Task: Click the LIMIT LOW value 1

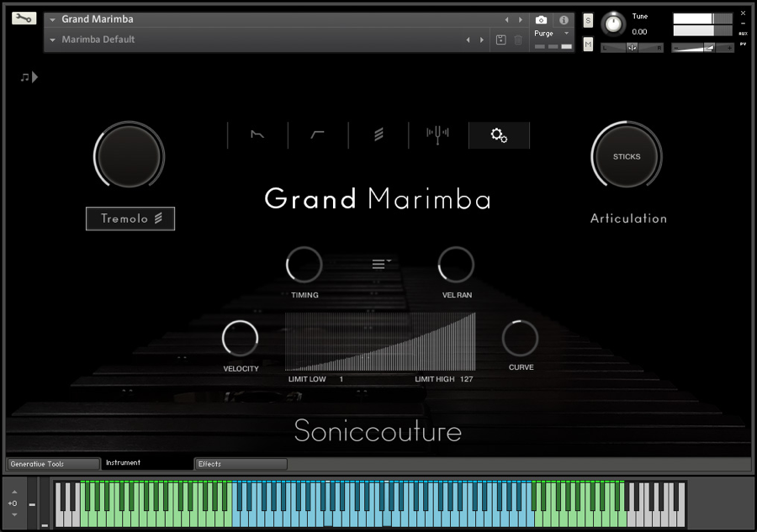Action: click(341, 379)
